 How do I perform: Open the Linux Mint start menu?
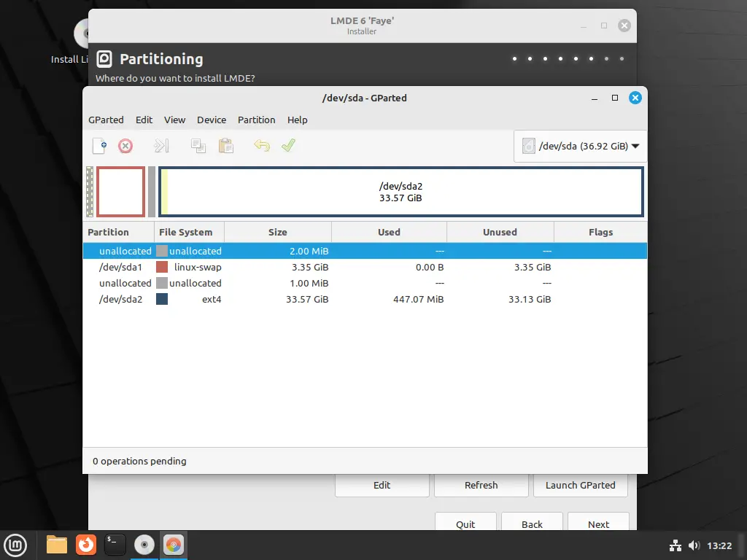coord(15,545)
